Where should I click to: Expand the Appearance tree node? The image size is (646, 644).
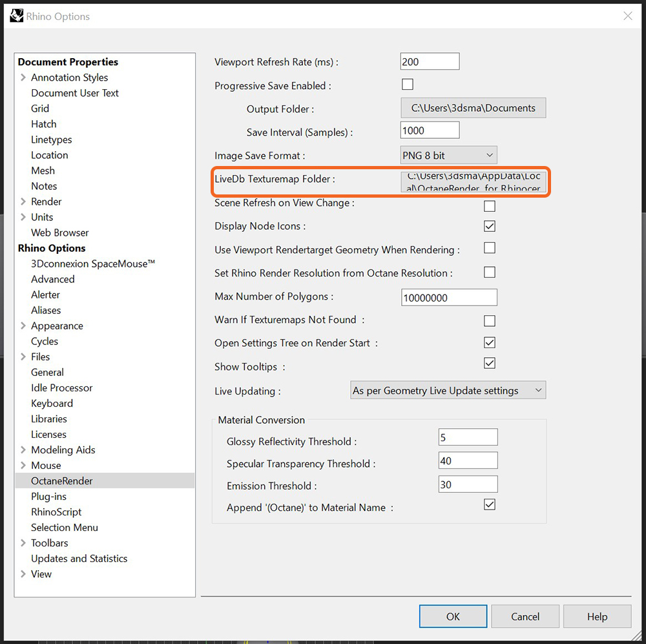pos(23,326)
